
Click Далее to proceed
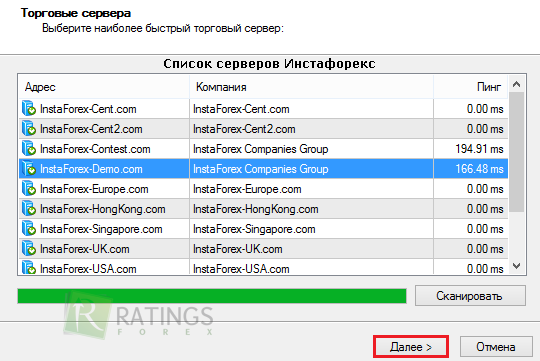coord(411,347)
